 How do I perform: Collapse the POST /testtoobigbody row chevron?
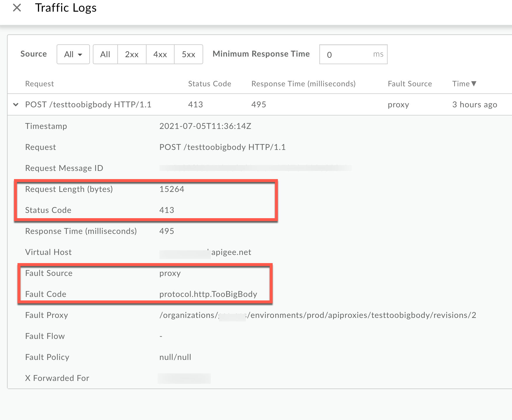click(x=16, y=104)
